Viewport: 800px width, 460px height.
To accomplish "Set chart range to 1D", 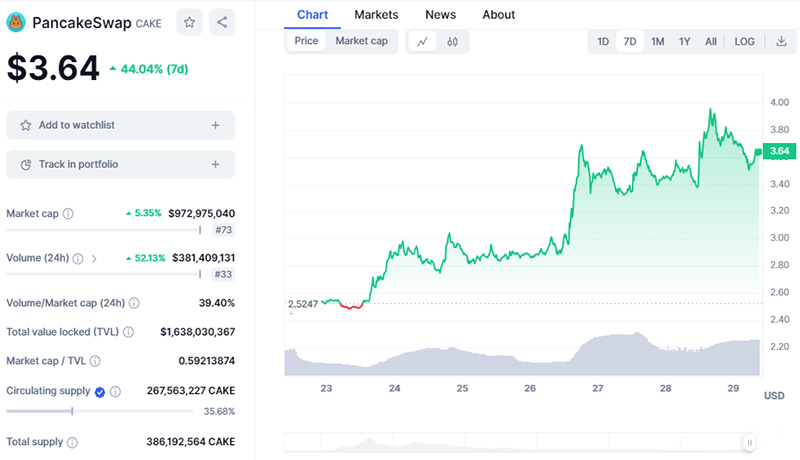I will 603,41.
